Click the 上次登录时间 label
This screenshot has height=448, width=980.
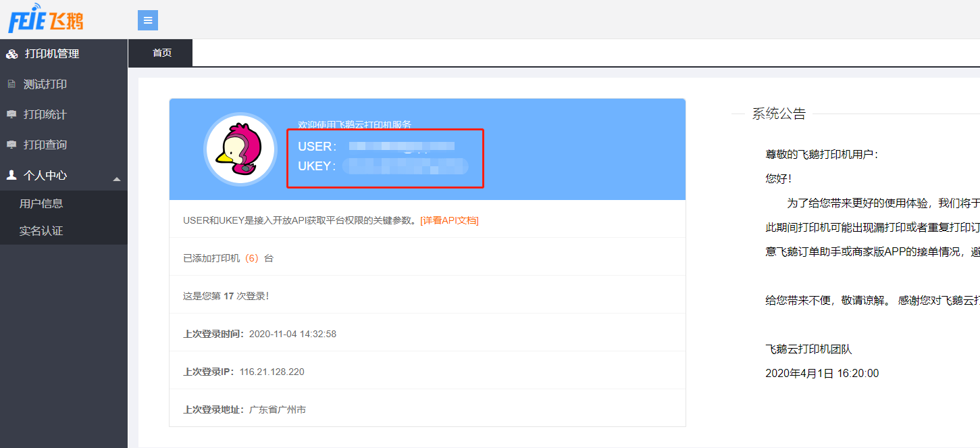click(214, 334)
